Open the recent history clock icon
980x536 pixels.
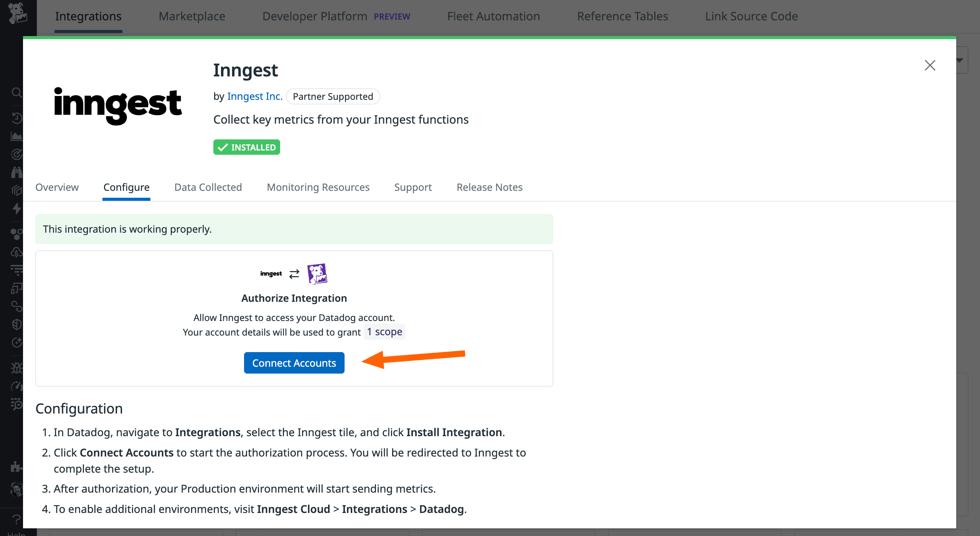pos(16,118)
